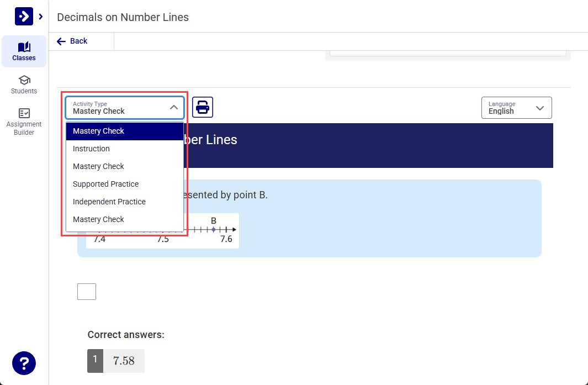
Task: Choose the last Mastery Check list option
Action: point(98,219)
